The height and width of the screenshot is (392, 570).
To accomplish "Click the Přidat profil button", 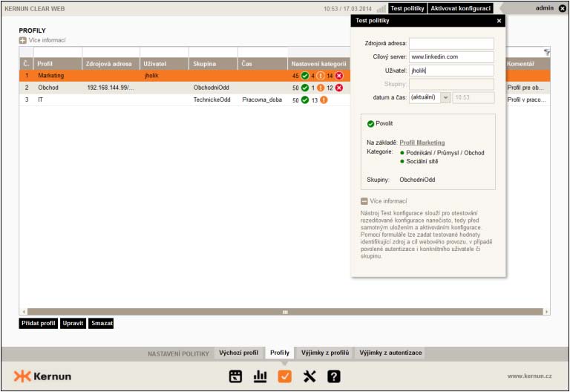I will click(38, 324).
